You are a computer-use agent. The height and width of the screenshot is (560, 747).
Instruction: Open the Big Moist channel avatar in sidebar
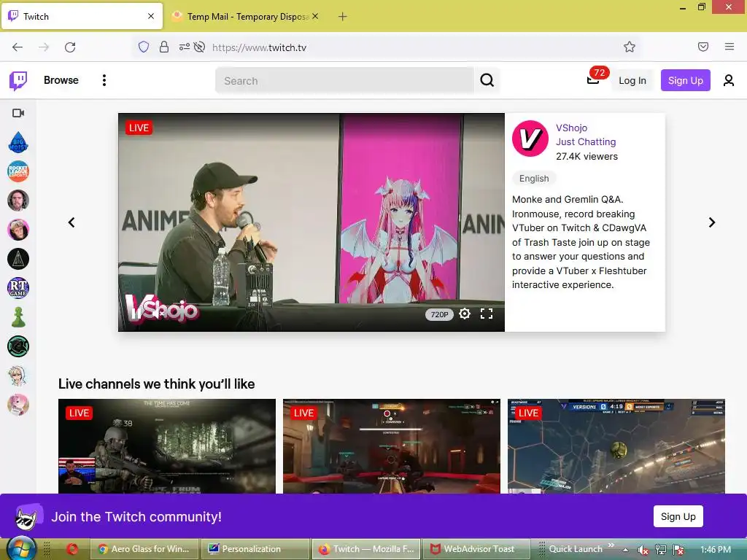tap(18, 142)
